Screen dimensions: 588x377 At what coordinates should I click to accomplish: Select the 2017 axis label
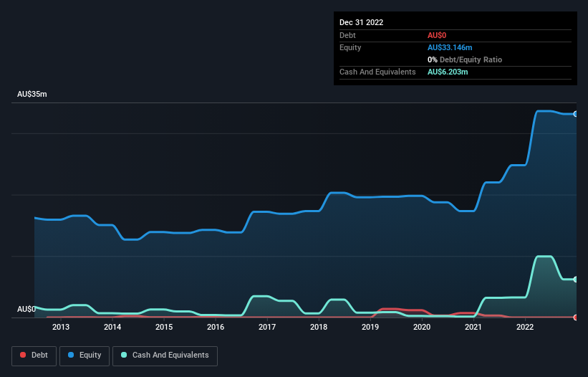[267, 327]
